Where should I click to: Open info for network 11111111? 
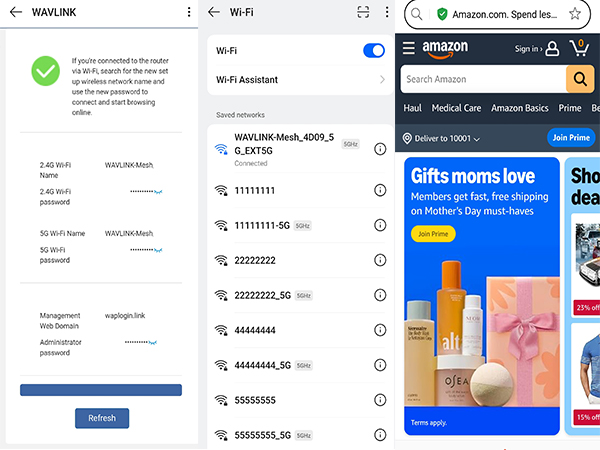tap(380, 190)
